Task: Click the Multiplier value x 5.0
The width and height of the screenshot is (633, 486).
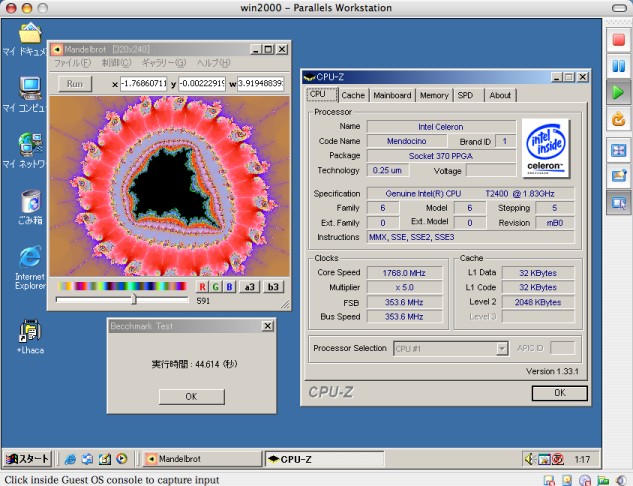Action: [404, 287]
